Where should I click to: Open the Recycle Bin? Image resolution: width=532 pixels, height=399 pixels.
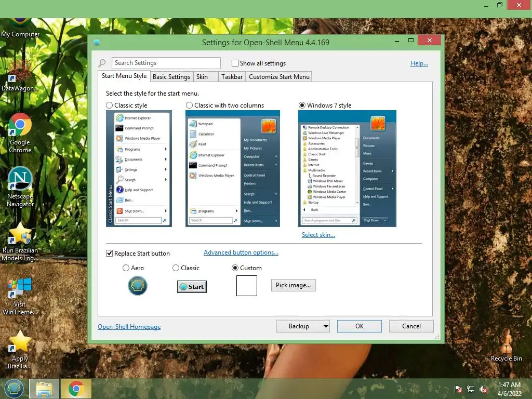pyautogui.click(x=506, y=345)
